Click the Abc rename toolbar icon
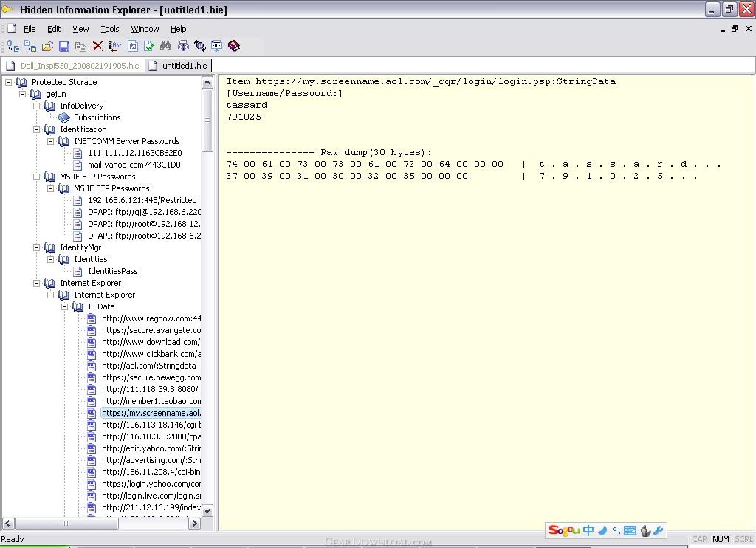Image resolution: width=756 pixels, height=548 pixels. click(x=114, y=46)
